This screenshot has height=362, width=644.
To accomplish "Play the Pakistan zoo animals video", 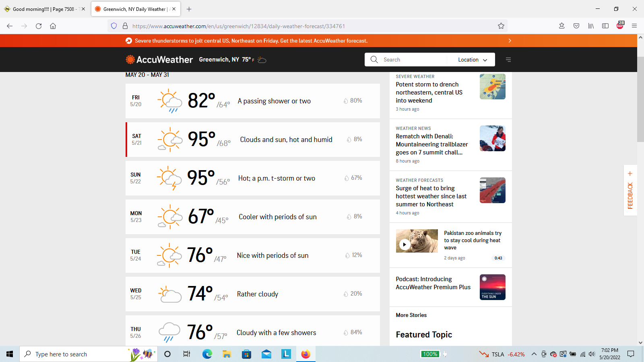I will [405, 244].
